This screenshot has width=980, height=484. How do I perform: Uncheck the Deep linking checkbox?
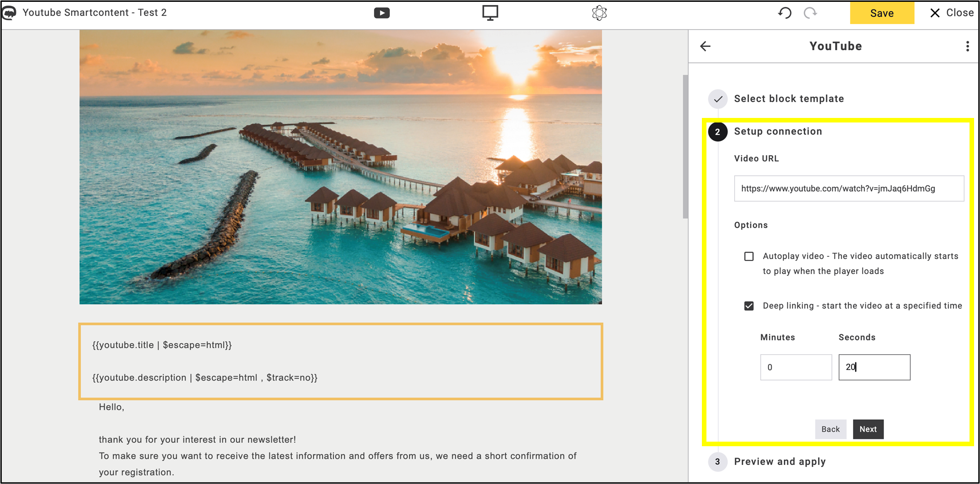749,306
